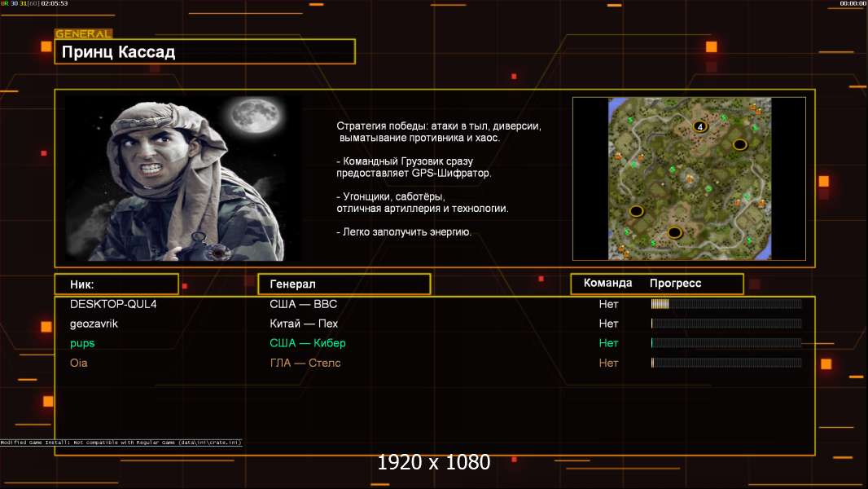Click the США — ВВС general entry
Screen dimensions: 868x489
[x=303, y=304]
